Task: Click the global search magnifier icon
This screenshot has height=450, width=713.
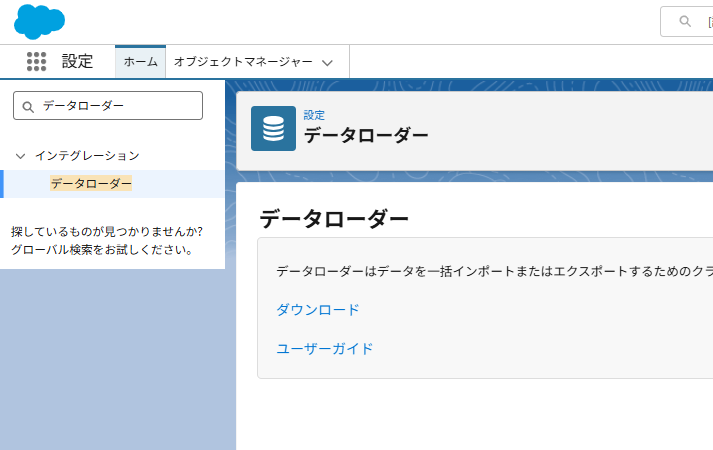Action: pos(685,21)
